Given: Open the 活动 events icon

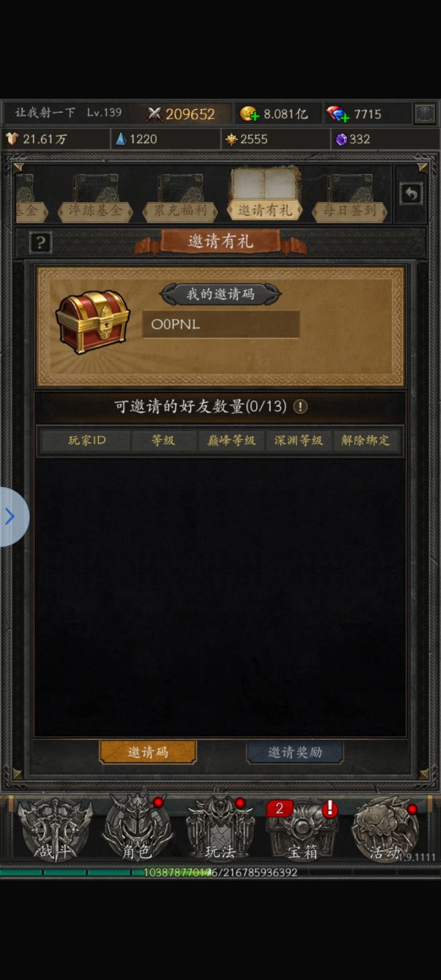Looking at the screenshot, I should [x=386, y=829].
